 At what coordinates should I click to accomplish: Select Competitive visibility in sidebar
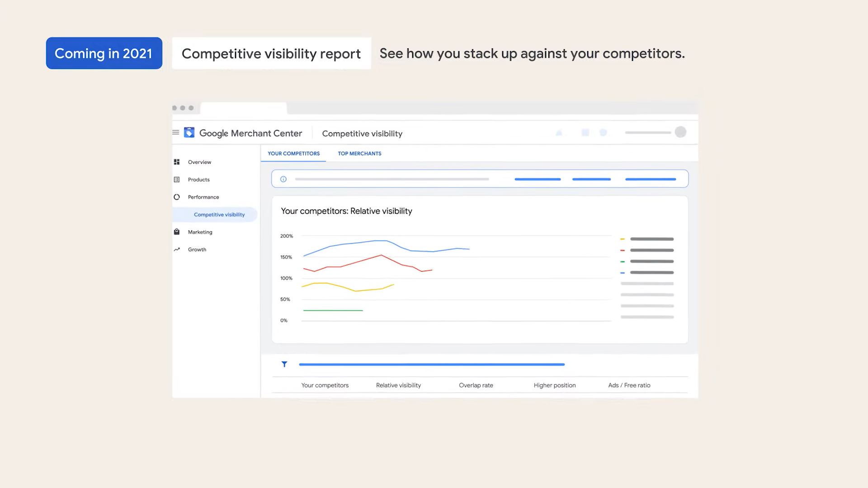tap(215, 215)
